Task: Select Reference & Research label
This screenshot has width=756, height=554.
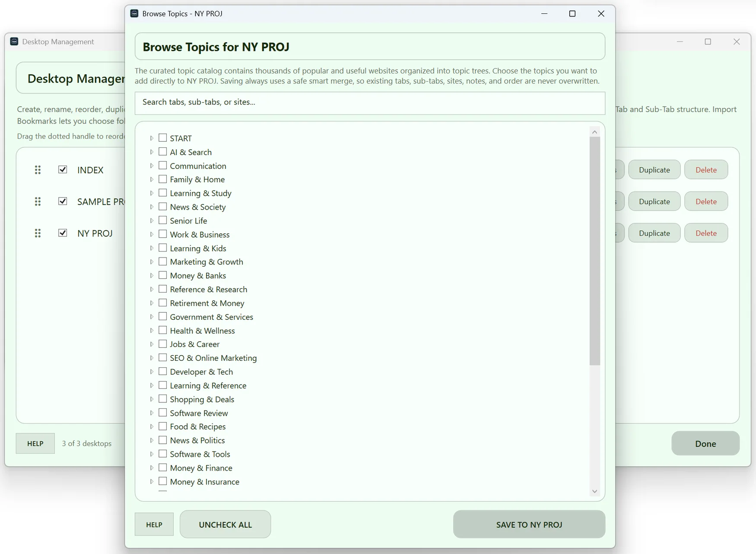Action: (209, 289)
